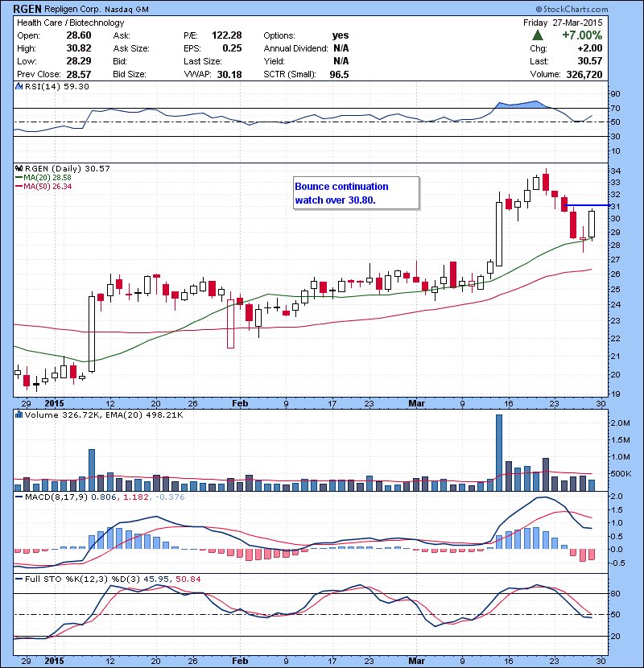Screen dimensions: 644x668
Task: Click the High value 30.82
Action: 79,48
